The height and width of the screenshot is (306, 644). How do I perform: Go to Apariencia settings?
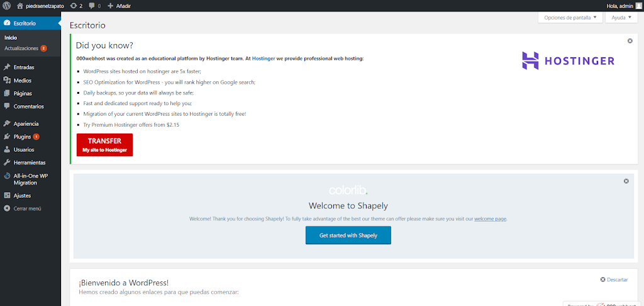(26, 124)
